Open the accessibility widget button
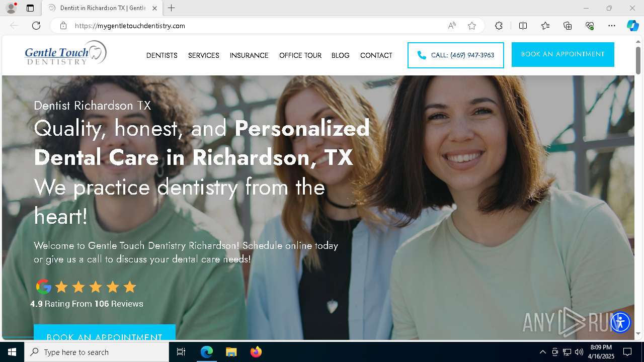 coord(620,322)
